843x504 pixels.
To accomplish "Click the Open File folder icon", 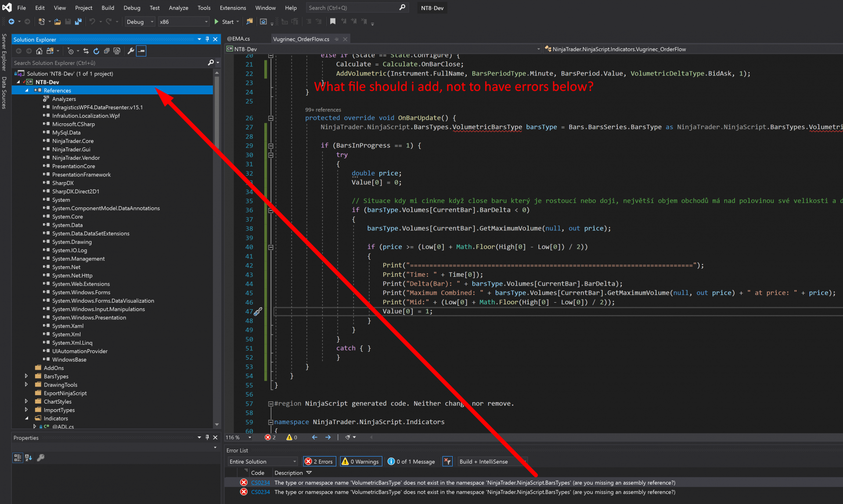I will point(58,21).
